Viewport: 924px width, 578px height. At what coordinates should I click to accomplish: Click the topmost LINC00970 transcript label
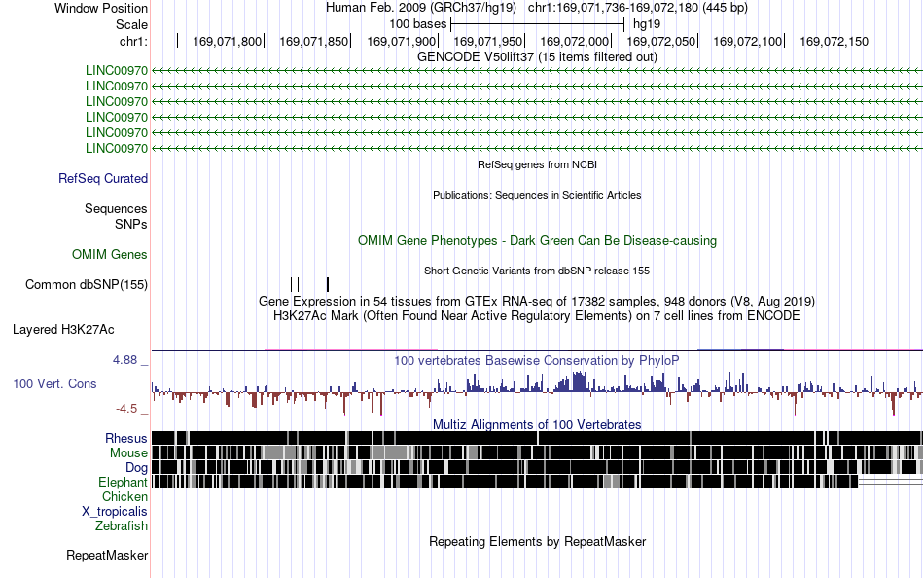[x=116, y=70]
